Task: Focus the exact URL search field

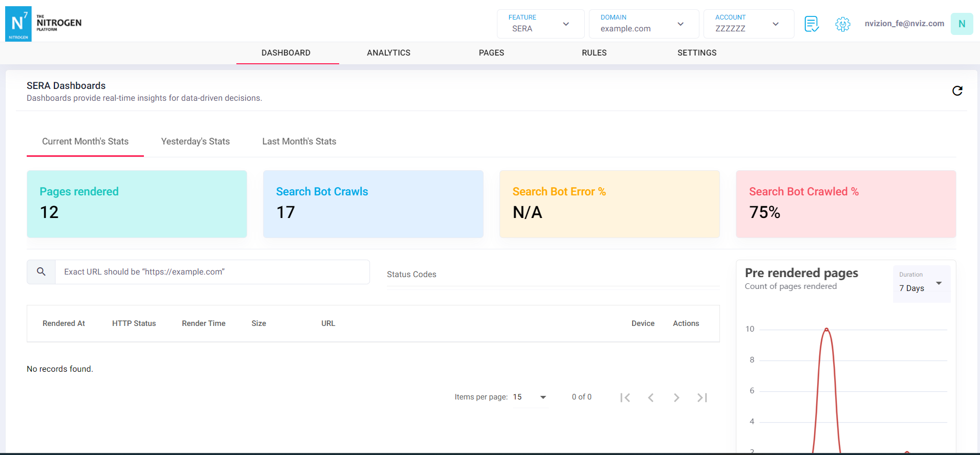Action: 212,272
